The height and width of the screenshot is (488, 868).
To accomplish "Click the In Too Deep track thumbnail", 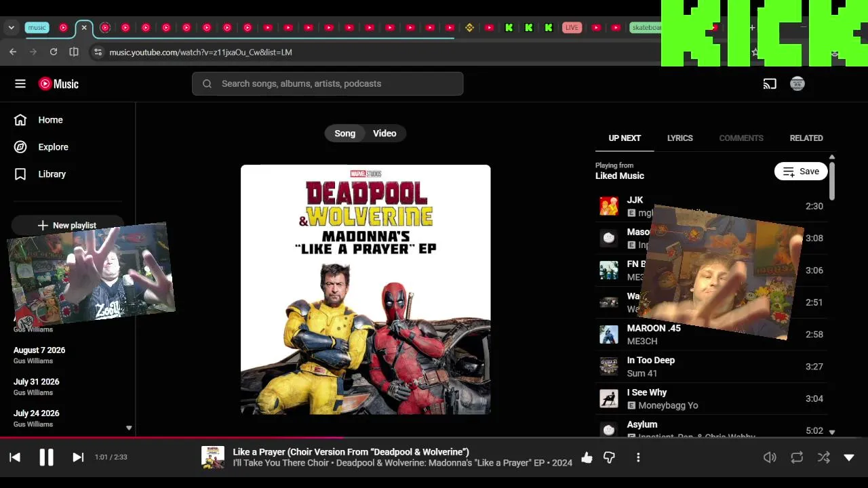I will [x=609, y=367].
